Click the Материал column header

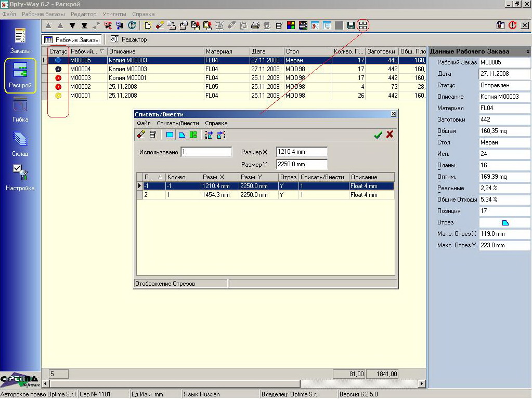[x=227, y=51]
